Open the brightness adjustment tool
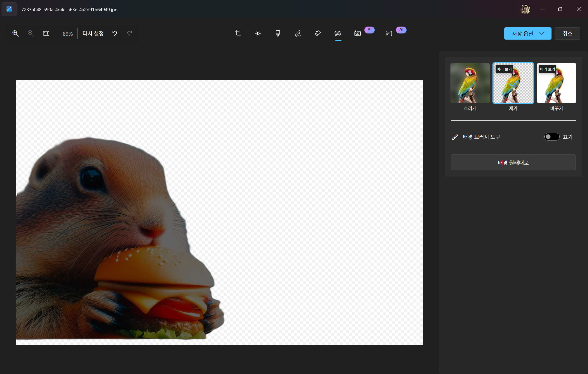 click(258, 33)
